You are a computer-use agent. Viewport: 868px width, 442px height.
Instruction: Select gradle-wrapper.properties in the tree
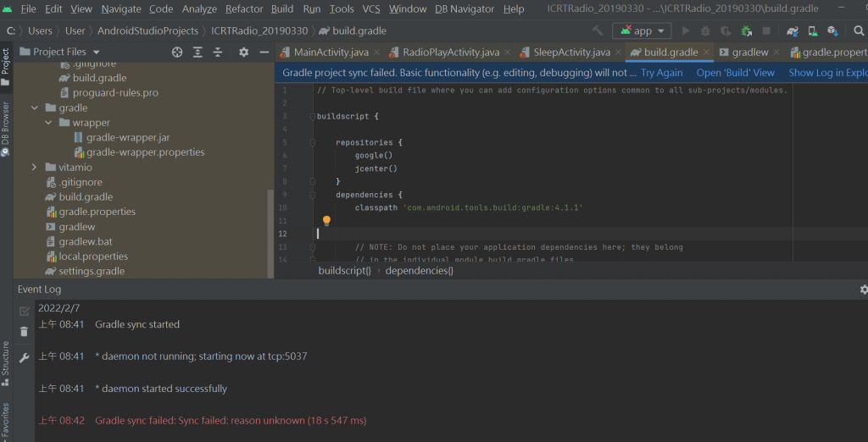[x=146, y=152]
